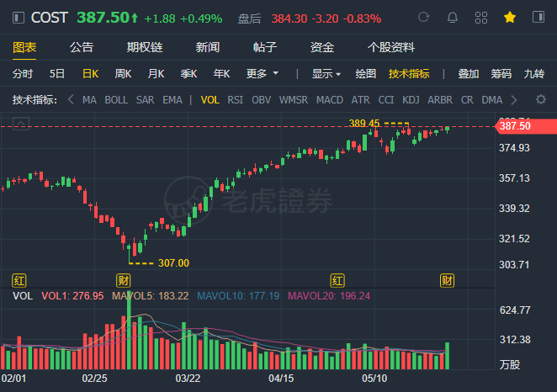Viewport: 557px width, 392px height.
Task: Enable the SAR indicator
Action: (145, 100)
